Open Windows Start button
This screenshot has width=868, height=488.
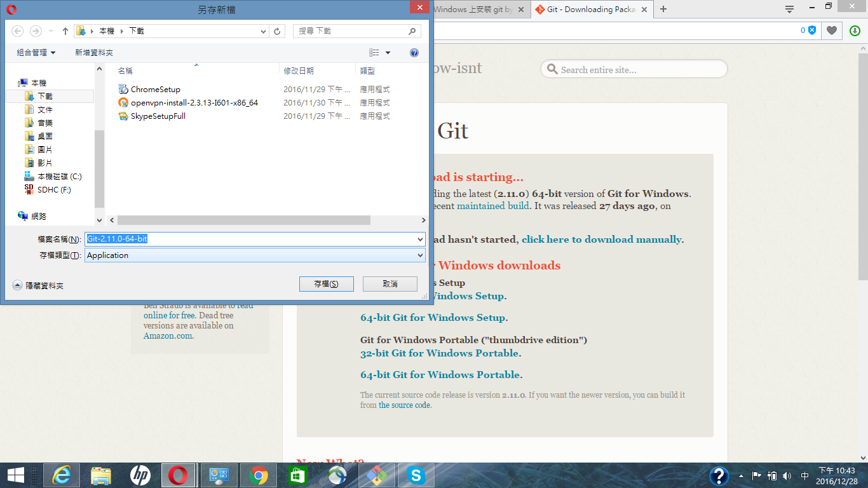pos(15,475)
